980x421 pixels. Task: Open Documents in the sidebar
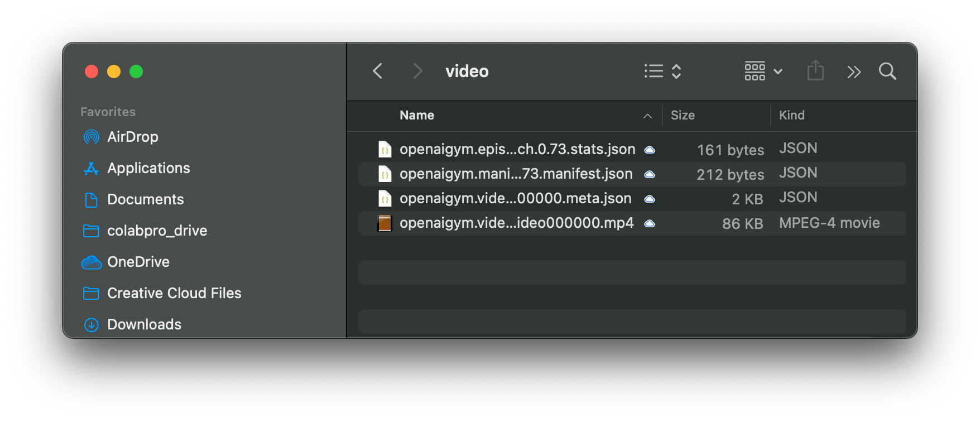pyautogui.click(x=145, y=199)
